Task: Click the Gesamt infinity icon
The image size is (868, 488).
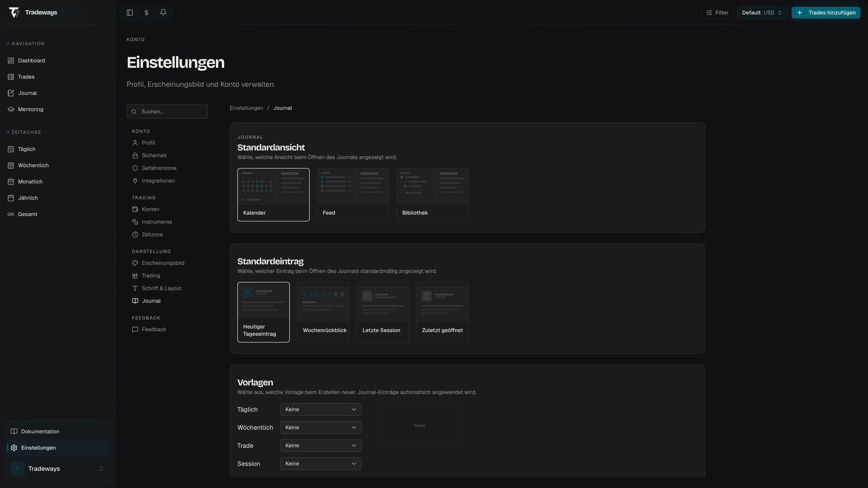Action: [11, 214]
